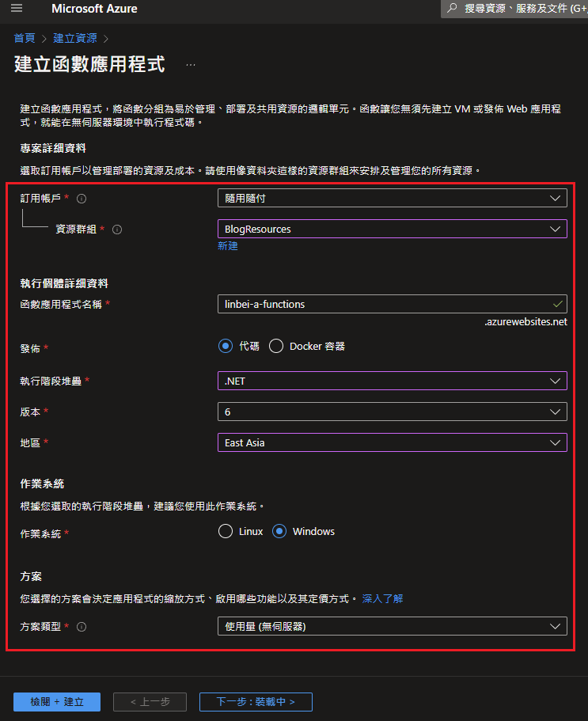The height and width of the screenshot is (721, 588).
Task: Select the Docker 容器 radio button
Action: click(276, 346)
